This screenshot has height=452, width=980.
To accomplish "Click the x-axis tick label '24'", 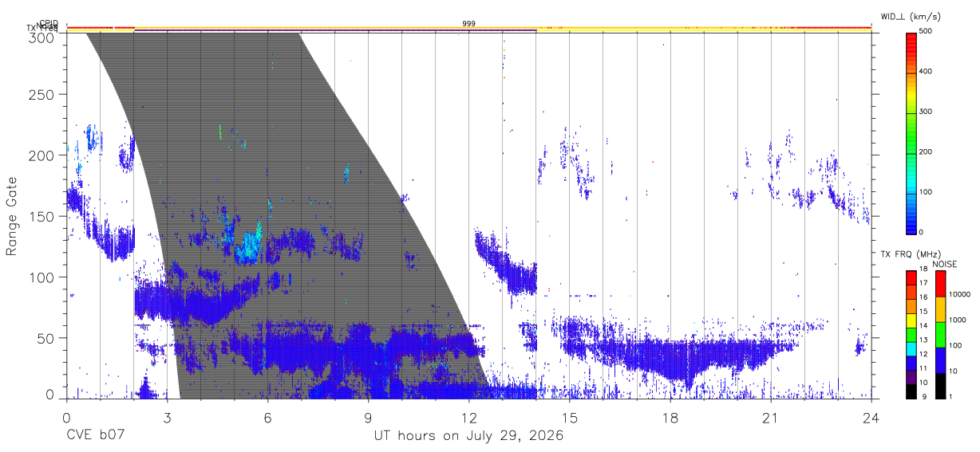I will pyautogui.click(x=871, y=417).
